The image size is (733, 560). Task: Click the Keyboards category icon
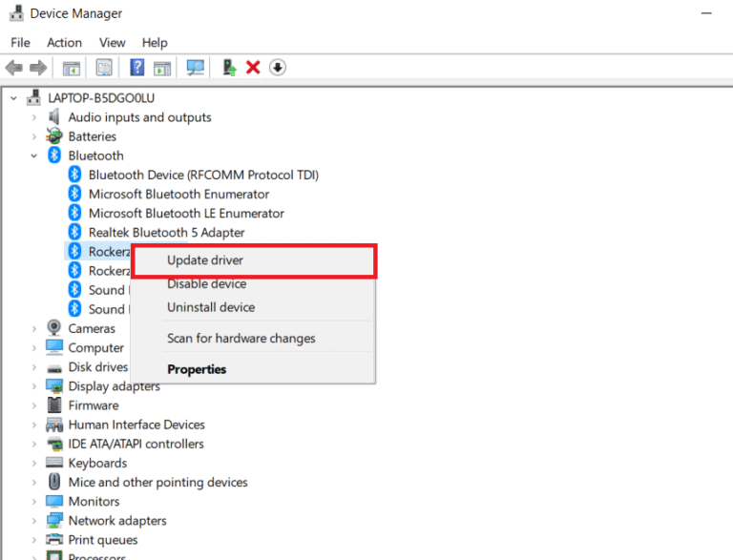54,463
